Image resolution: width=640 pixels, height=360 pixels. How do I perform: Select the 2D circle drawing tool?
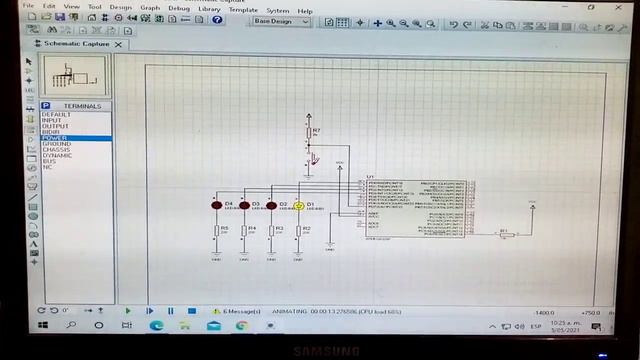(x=33, y=216)
